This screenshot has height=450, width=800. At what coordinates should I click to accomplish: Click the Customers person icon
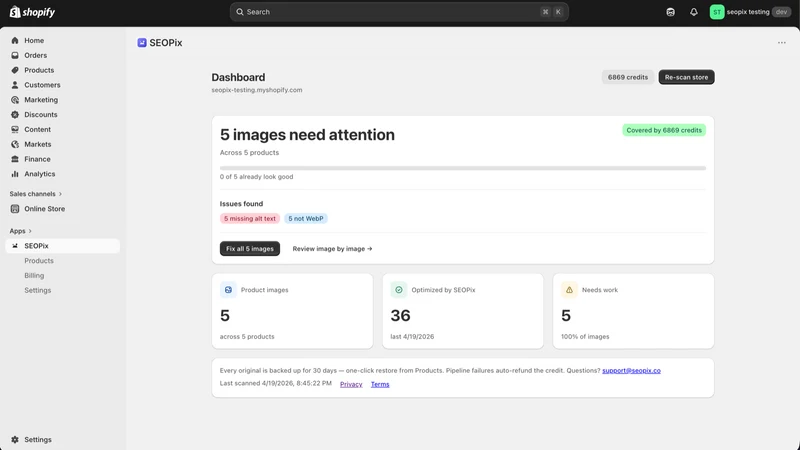pos(15,85)
